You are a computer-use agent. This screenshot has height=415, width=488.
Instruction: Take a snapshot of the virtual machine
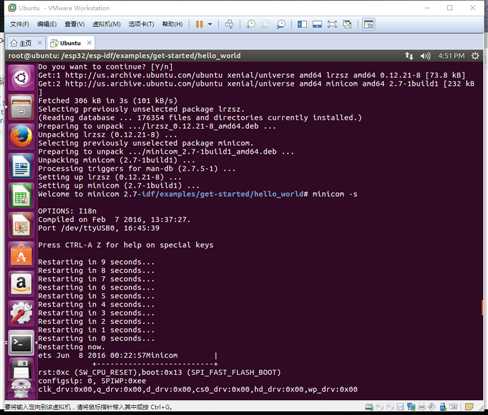tap(251, 24)
